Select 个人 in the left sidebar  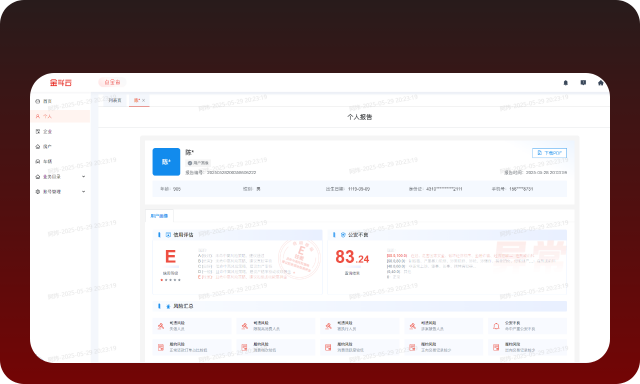click(x=60, y=116)
